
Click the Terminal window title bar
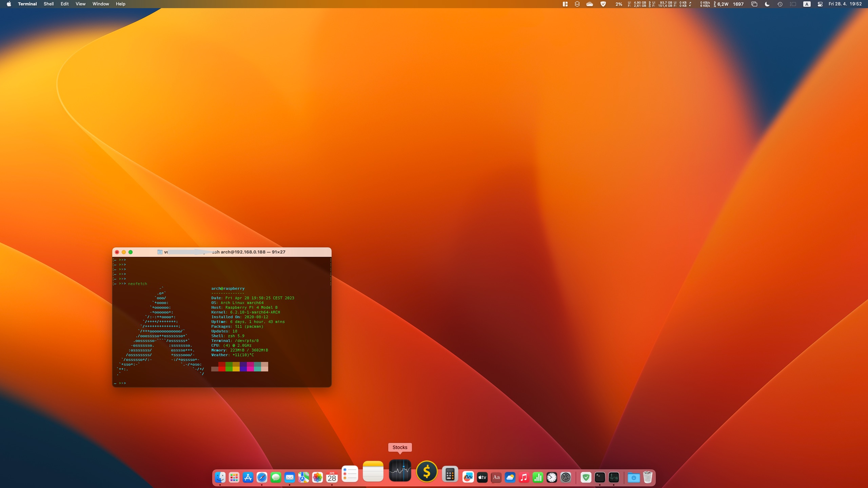point(222,252)
